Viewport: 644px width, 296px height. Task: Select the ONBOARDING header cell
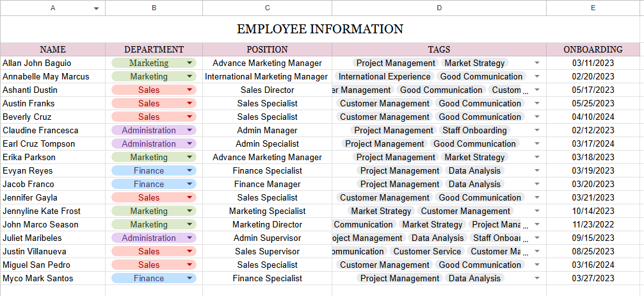[593, 49]
